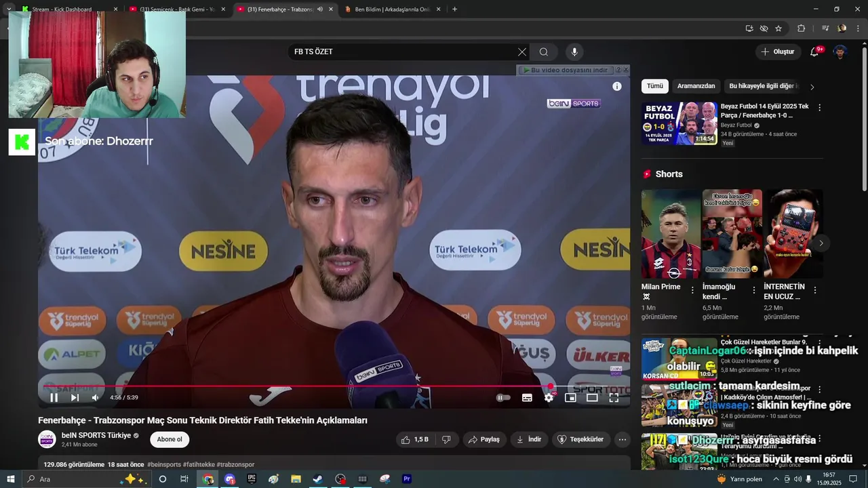Viewport: 868px width, 488px height.
Task: Open Premiere Pro from the taskbar
Action: [x=407, y=479]
